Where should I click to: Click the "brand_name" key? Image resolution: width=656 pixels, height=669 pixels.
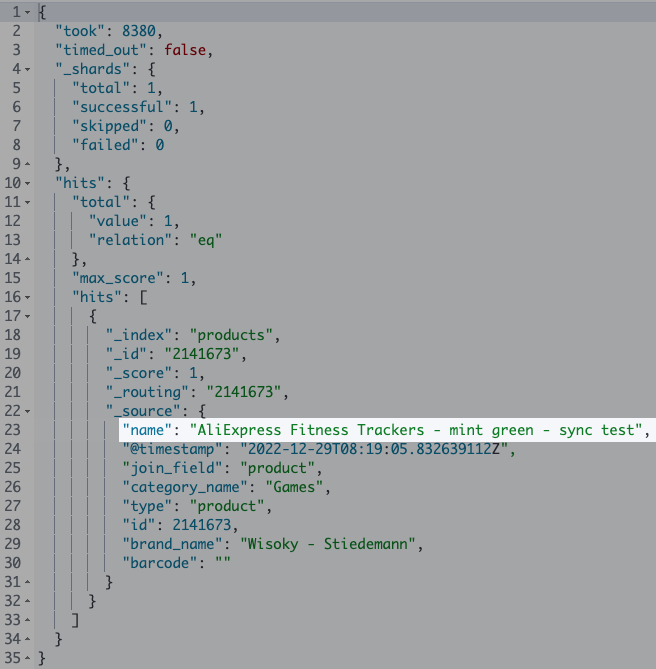[172, 544]
